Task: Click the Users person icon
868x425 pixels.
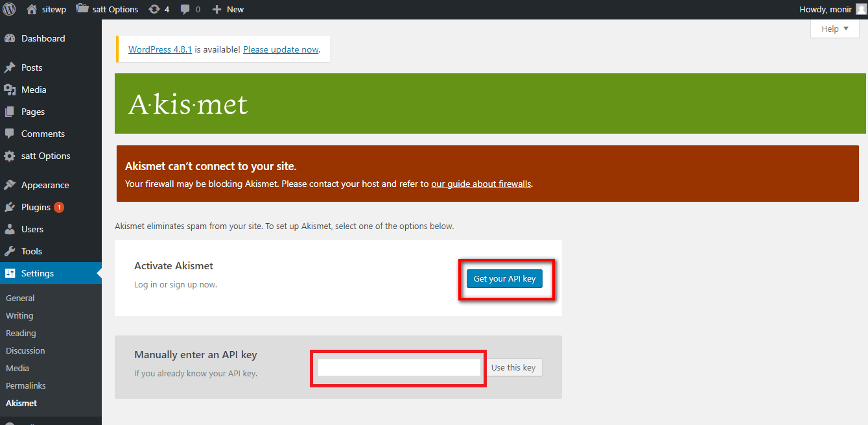Action: [x=10, y=229]
